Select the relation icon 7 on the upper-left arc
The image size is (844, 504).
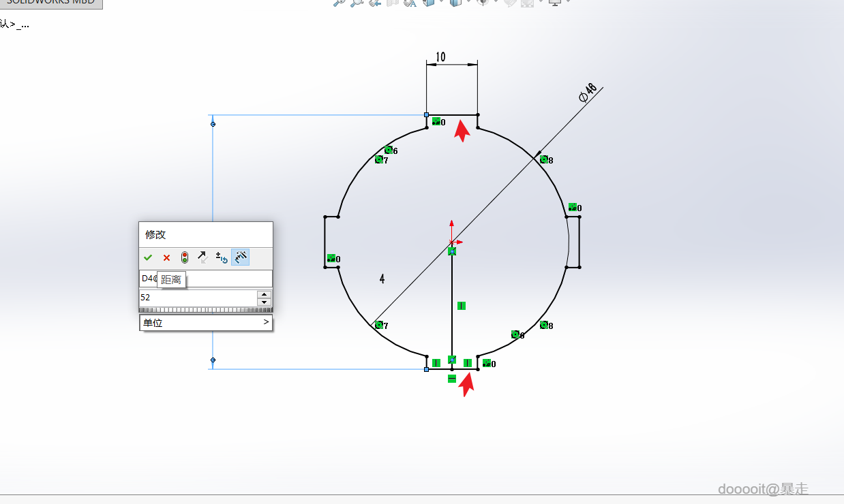tap(381, 159)
